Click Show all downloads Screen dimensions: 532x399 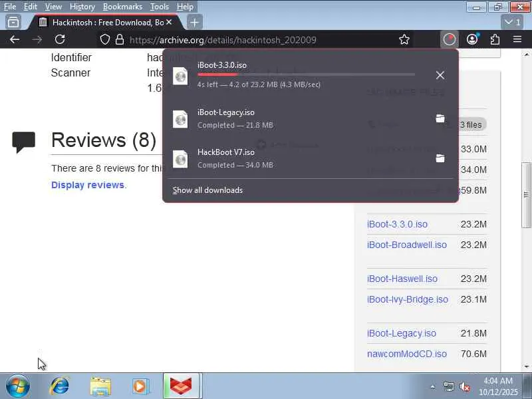(x=207, y=190)
